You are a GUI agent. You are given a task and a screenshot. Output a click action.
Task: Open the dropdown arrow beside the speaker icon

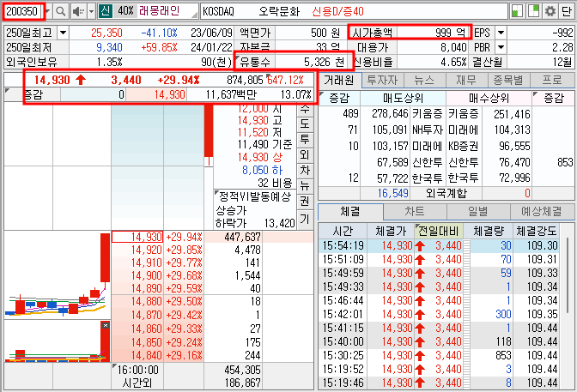click(92, 12)
